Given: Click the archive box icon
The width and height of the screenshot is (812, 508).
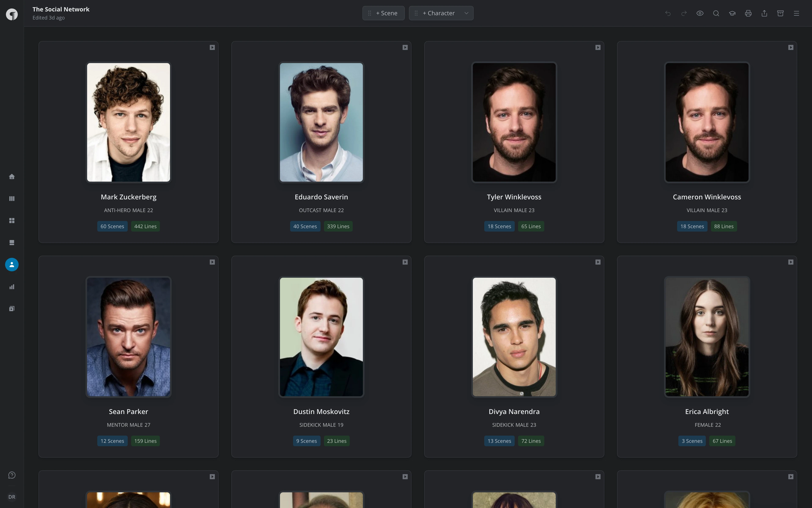Looking at the screenshot, I should click(780, 13).
